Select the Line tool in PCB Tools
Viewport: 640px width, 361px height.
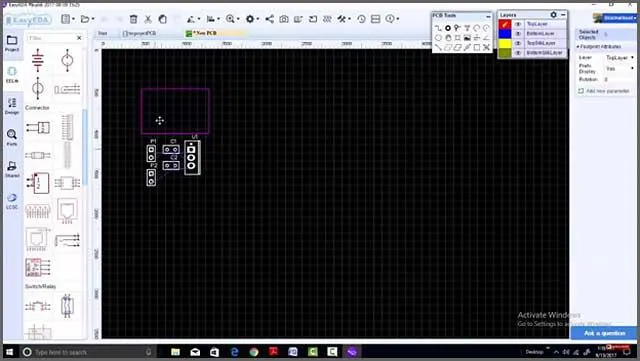(x=438, y=48)
